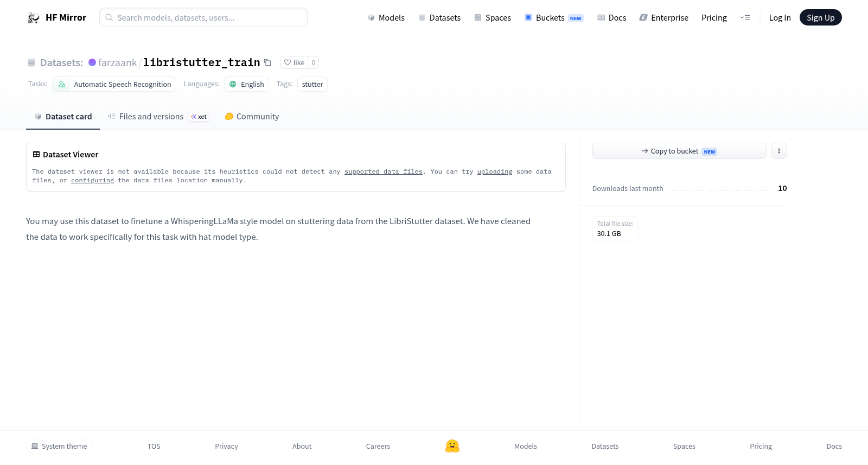Screen dimensions: 868x465
Task: Click the hugging face emoji in footer
Action: [x=452, y=446]
